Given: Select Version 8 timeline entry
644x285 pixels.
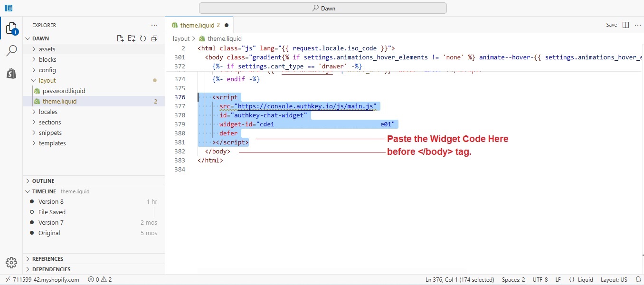Looking at the screenshot, I should (94, 201).
